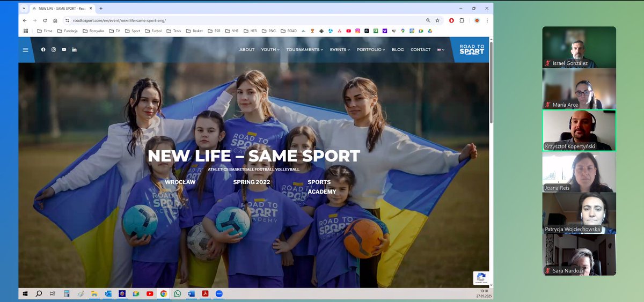
Task: Open the Instagram icon in site header
Action: tap(53, 49)
